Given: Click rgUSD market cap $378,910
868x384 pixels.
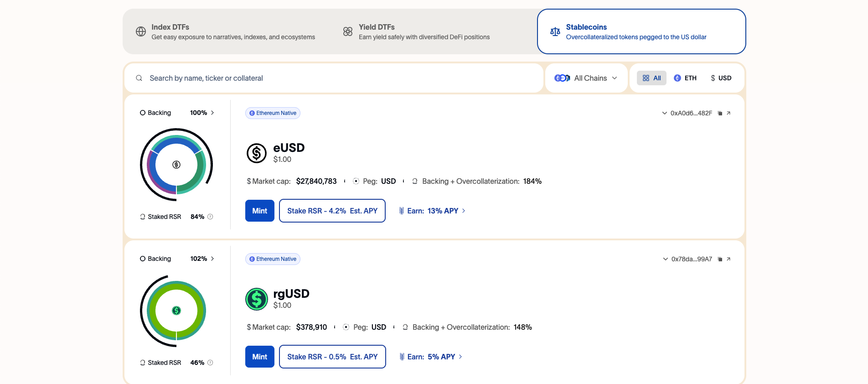Looking at the screenshot, I should tap(311, 327).
